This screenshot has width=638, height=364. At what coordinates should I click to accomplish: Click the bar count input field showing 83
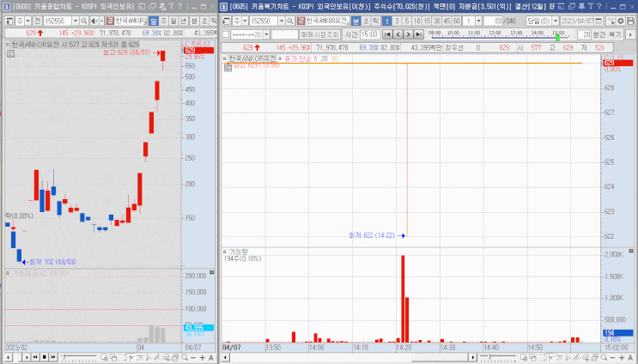click(x=493, y=21)
